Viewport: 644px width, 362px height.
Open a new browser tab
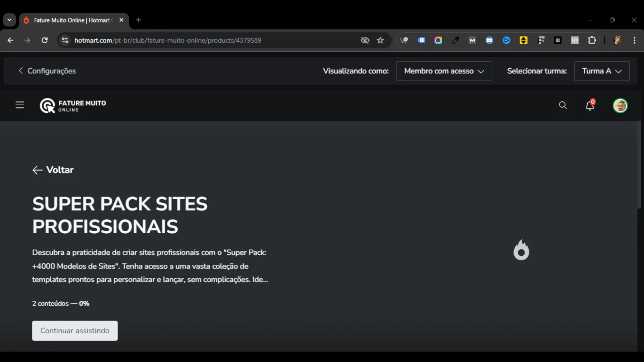pos(139,20)
